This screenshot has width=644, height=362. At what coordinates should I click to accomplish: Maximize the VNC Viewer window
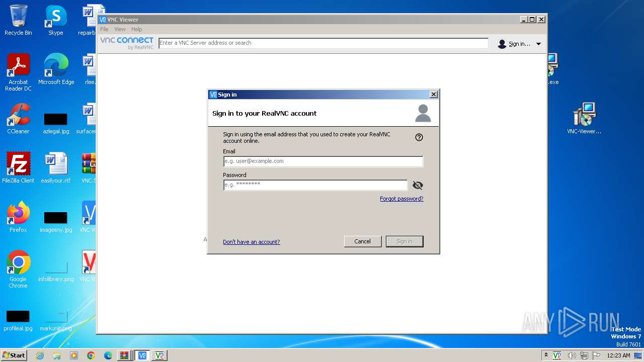[532, 20]
